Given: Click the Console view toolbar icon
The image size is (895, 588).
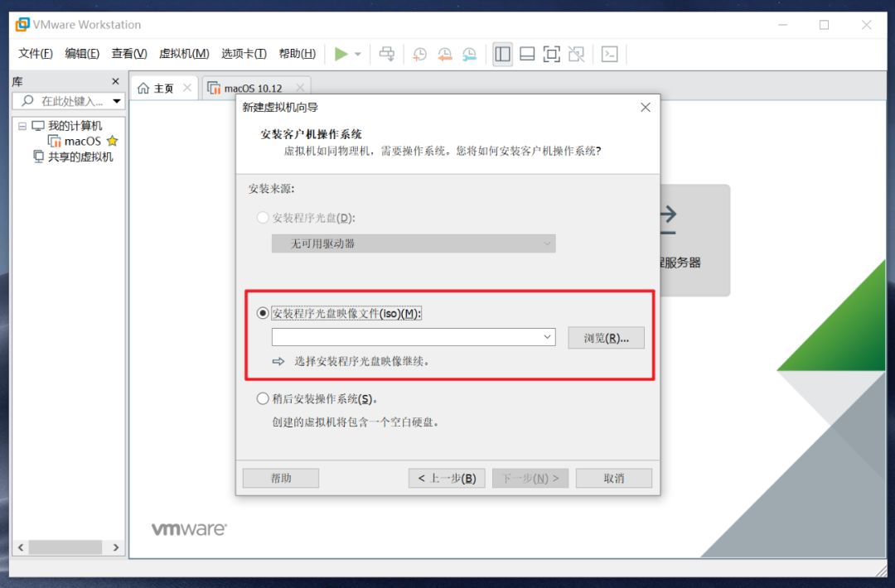Looking at the screenshot, I should [610, 54].
